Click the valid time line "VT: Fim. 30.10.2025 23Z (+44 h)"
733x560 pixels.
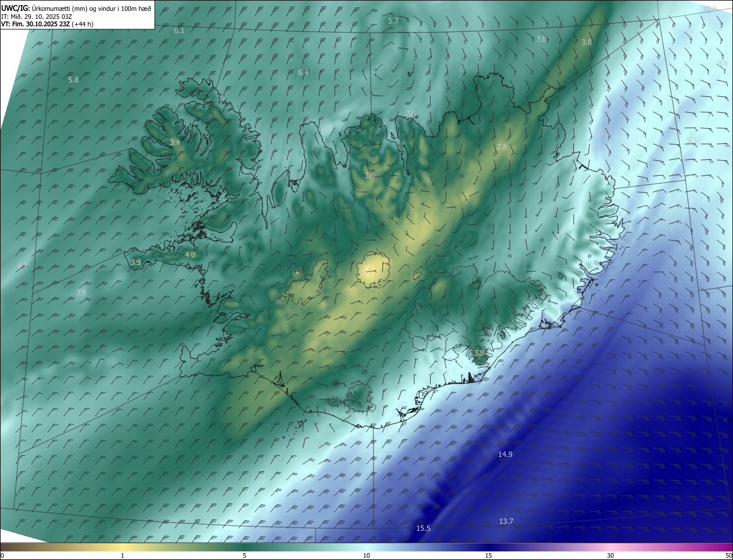pos(48,24)
